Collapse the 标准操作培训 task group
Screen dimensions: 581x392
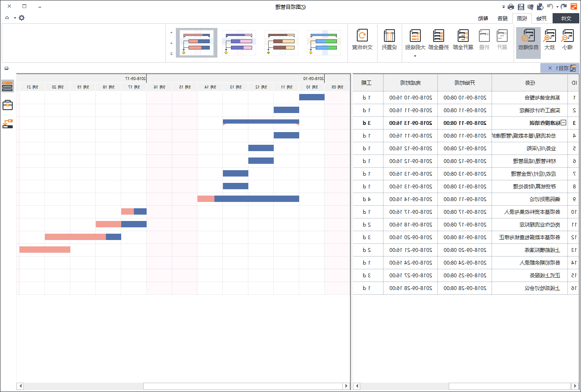tap(563, 123)
